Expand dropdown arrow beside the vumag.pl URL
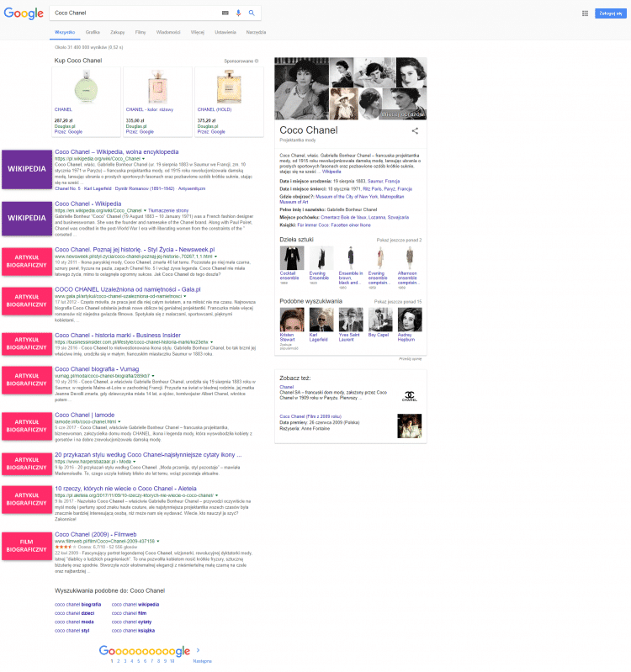 (x=153, y=376)
